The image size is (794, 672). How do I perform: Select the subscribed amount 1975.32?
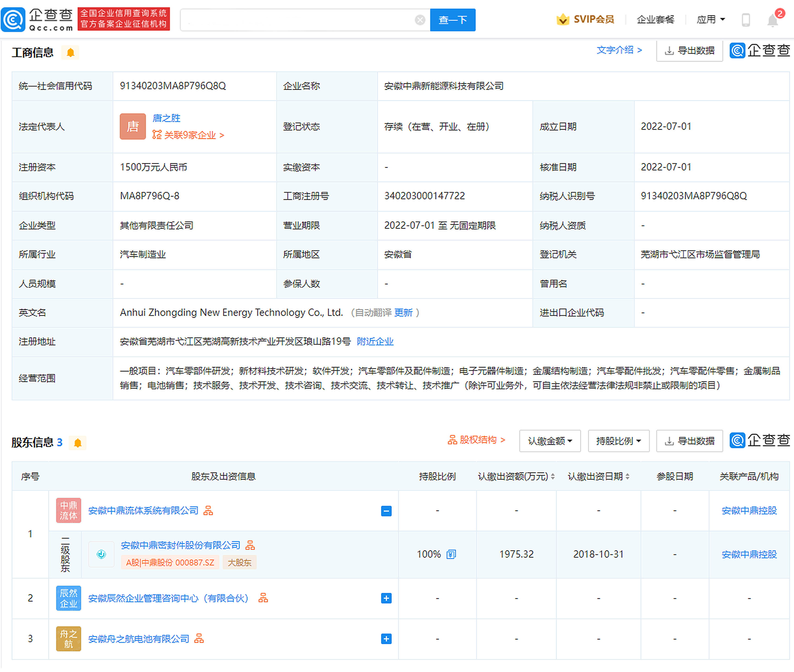click(x=516, y=554)
